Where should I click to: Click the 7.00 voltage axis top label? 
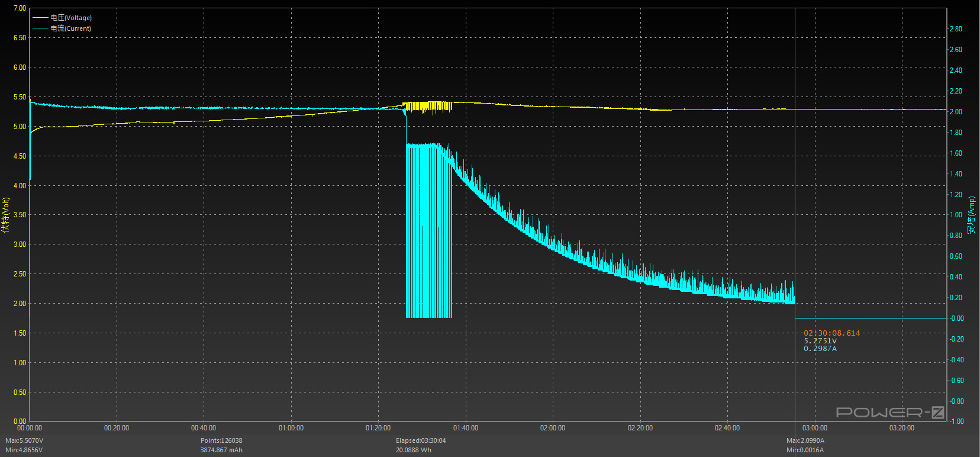click(20, 8)
